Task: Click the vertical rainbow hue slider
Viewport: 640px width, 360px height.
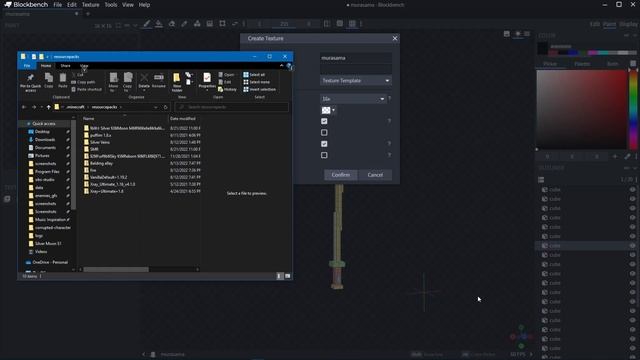Action: point(633,109)
